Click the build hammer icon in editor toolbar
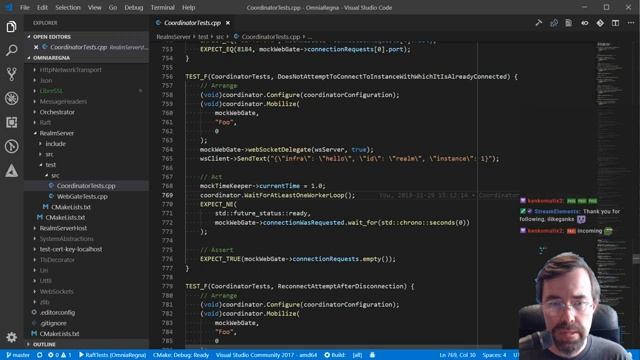The image size is (640, 360). click(539, 23)
